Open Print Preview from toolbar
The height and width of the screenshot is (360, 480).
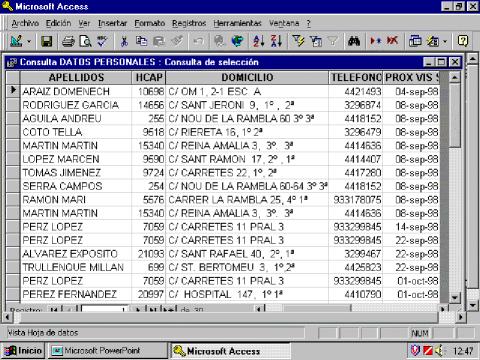point(85,41)
